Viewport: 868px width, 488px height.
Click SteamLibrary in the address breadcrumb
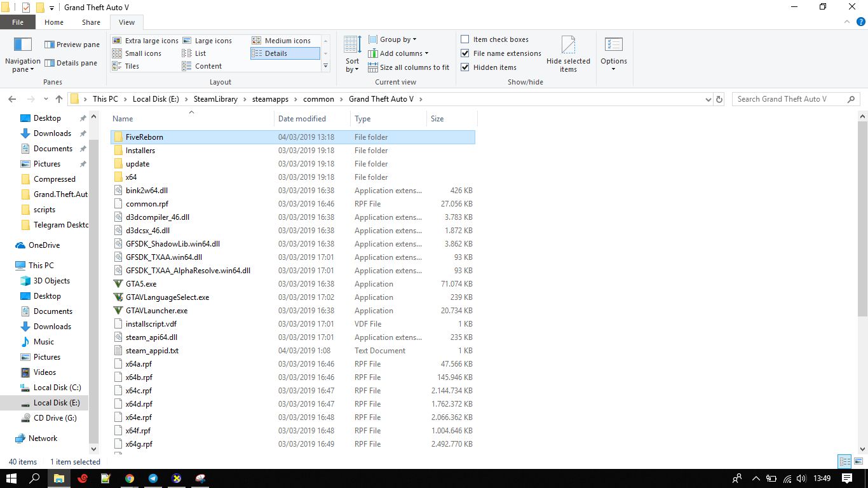coord(215,99)
